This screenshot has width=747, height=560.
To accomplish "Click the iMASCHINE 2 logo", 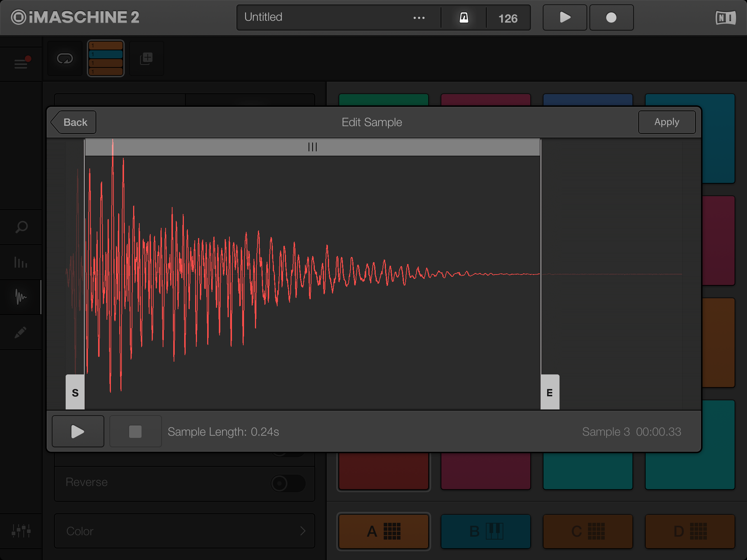I will 75,17.
